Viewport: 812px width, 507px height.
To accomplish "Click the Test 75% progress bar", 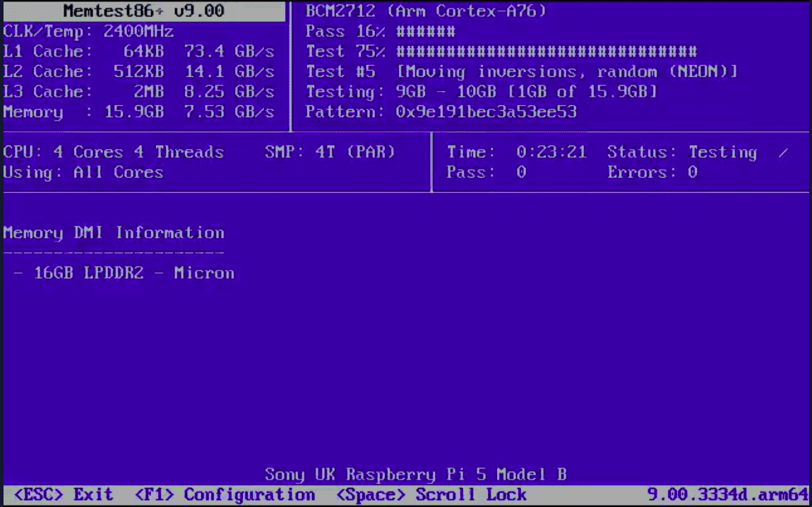I will click(501, 52).
